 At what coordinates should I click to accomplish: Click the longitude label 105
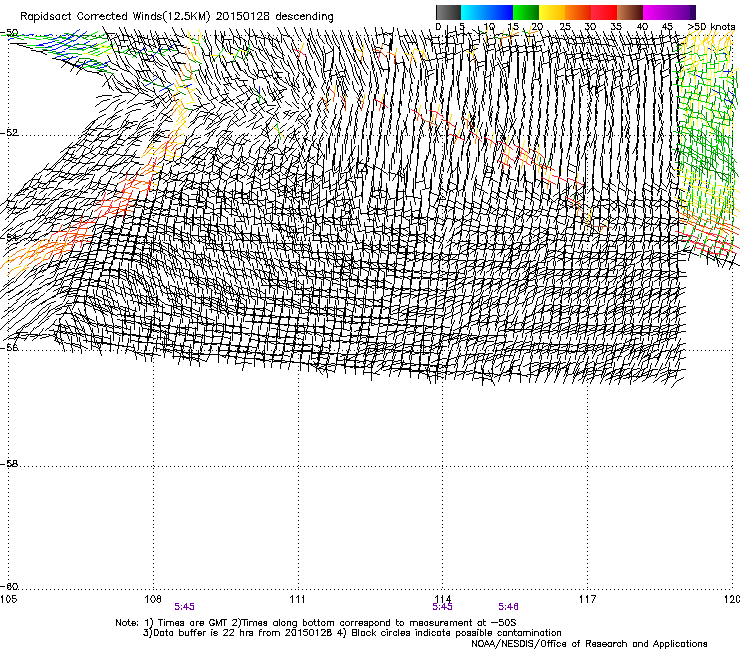pyautogui.click(x=8, y=599)
